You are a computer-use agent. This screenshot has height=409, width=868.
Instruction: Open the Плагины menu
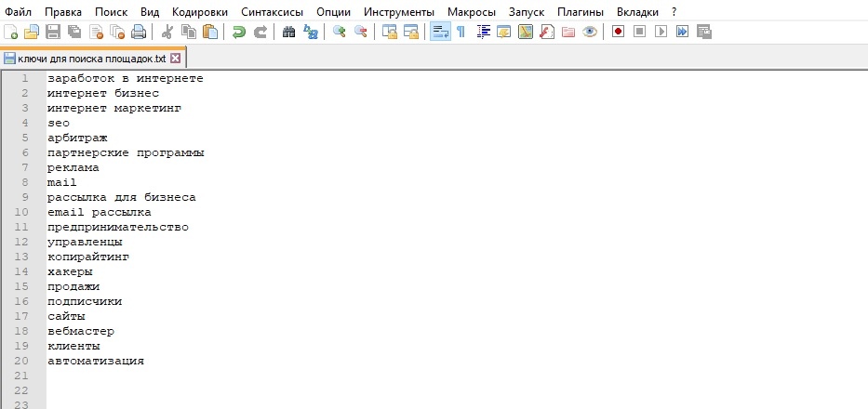click(x=580, y=11)
